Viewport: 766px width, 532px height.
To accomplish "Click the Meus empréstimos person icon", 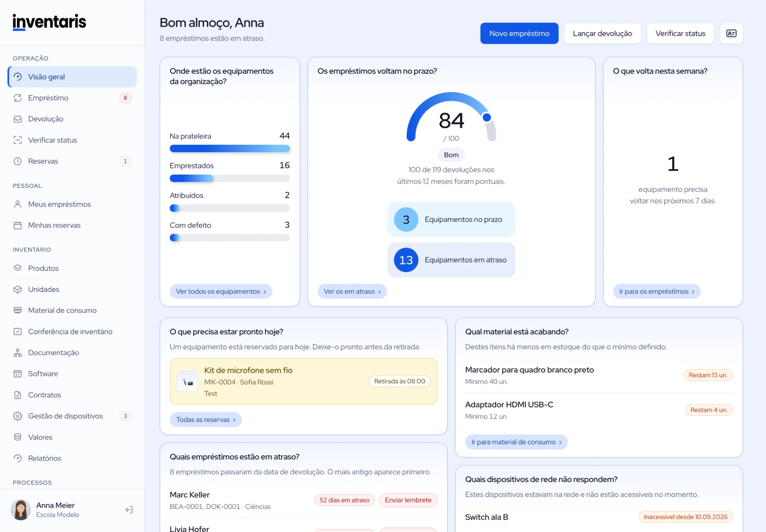I will (x=18, y=204).
